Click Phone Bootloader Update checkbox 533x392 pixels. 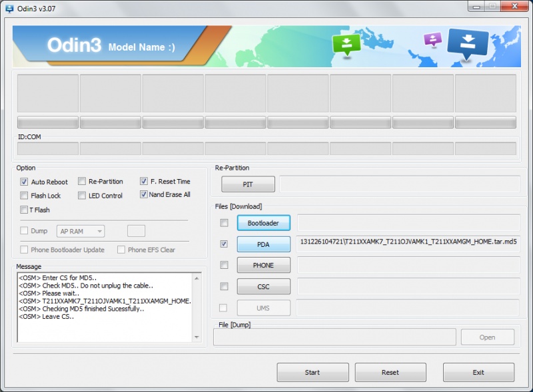[24, 250]
